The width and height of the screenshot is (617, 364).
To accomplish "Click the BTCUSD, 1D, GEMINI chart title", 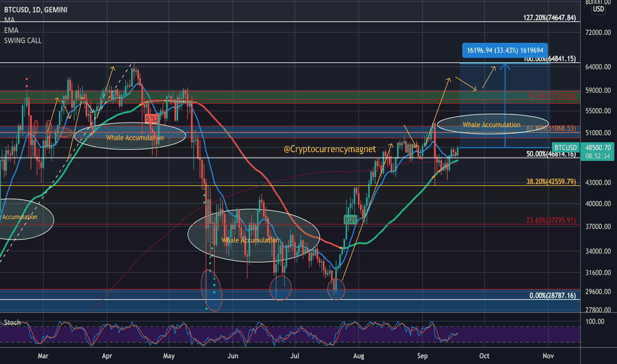I will click(x=36, y=10).
